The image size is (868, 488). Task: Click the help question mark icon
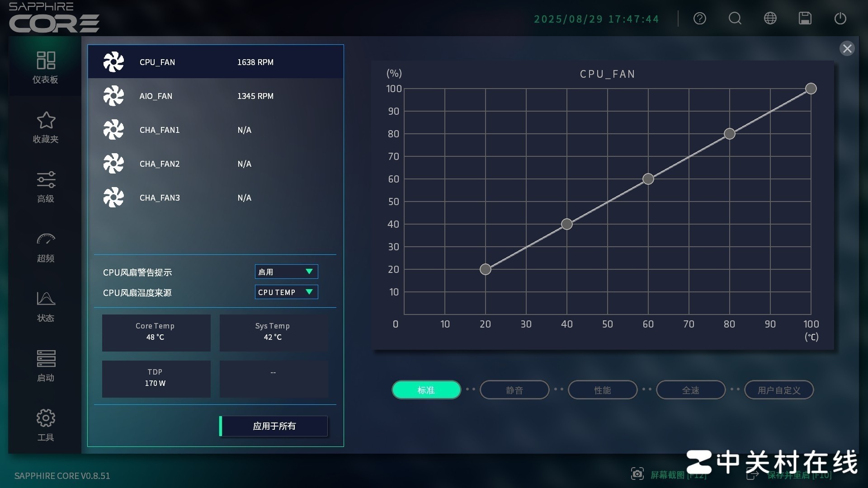699,19
